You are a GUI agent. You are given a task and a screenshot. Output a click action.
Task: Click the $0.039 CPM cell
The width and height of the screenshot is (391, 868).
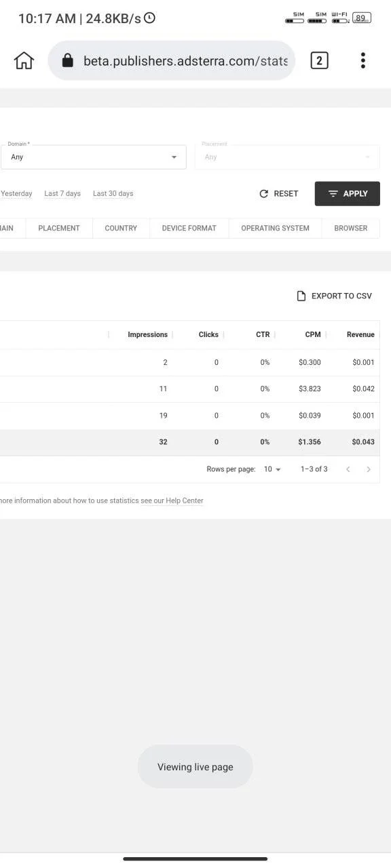click(x=310, y=415)
